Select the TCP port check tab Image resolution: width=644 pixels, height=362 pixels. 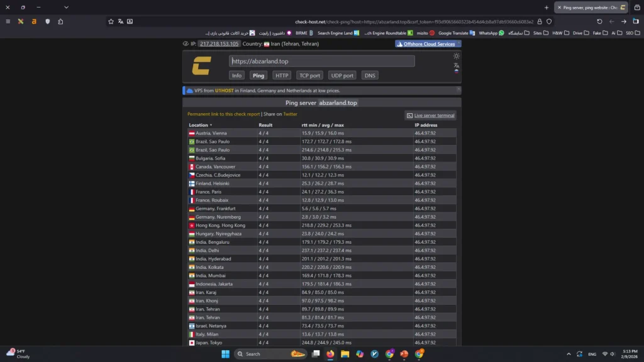click(x=309, y=75)
